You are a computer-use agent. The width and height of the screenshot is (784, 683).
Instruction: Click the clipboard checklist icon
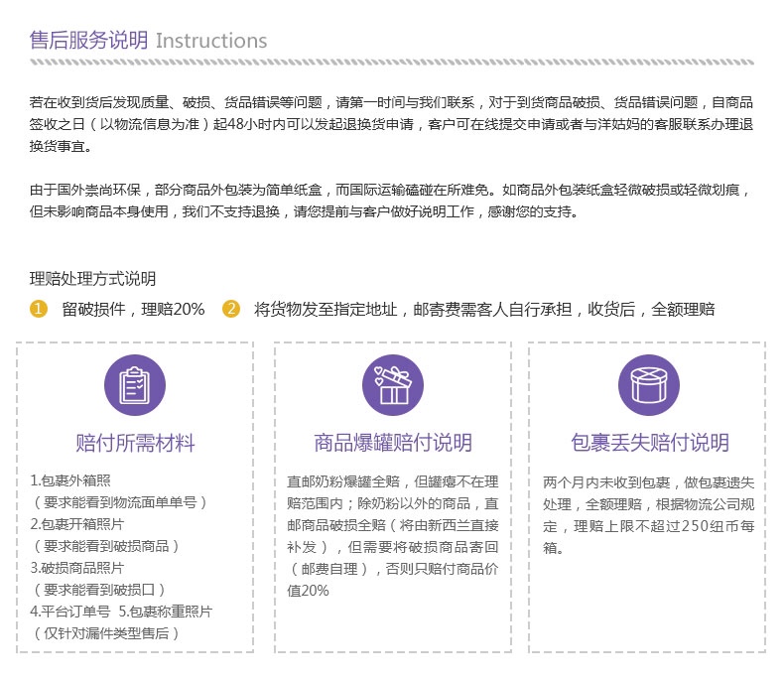coord(135,386)
